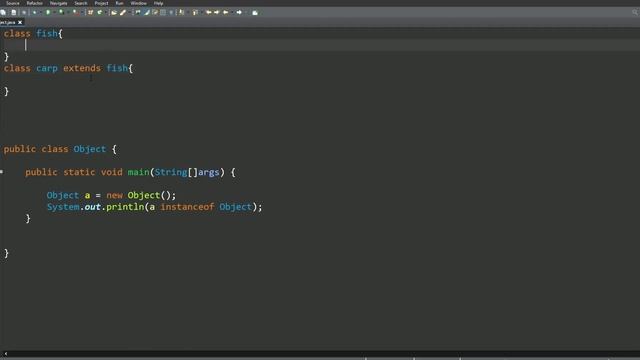Screen dimensions: 640x360
Task: Click the Coverage run icon
Action: point(61,12)
